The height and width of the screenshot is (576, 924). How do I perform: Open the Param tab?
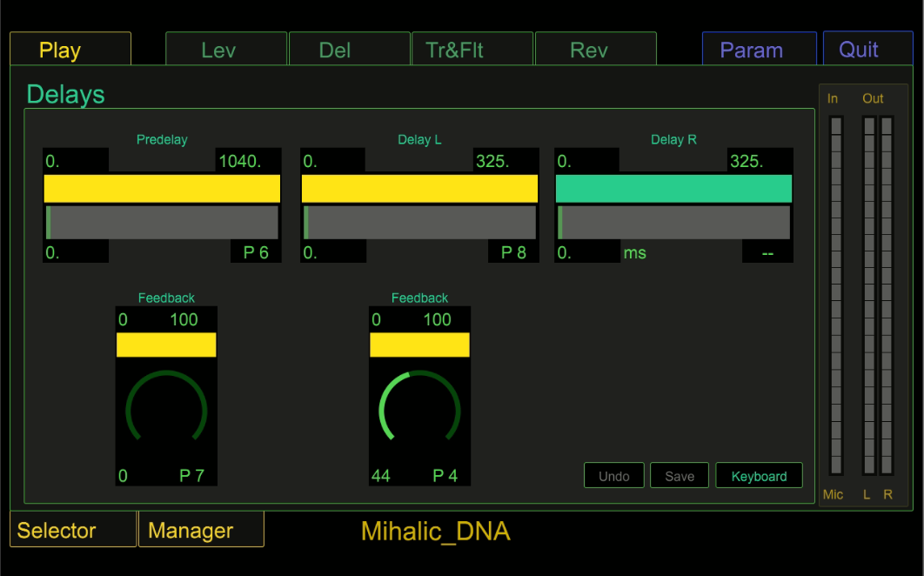[x=759, y=49]
